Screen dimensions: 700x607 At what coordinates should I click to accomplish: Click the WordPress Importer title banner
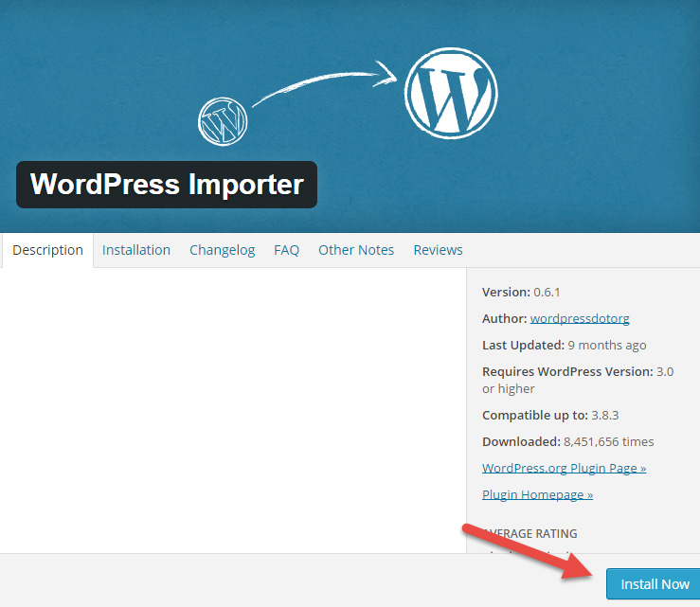point(167,185)
